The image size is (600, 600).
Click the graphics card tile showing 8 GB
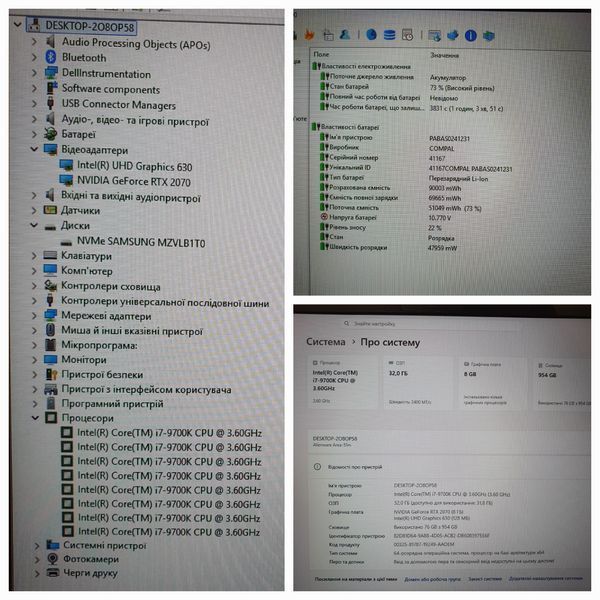click(x=493, y=384)
